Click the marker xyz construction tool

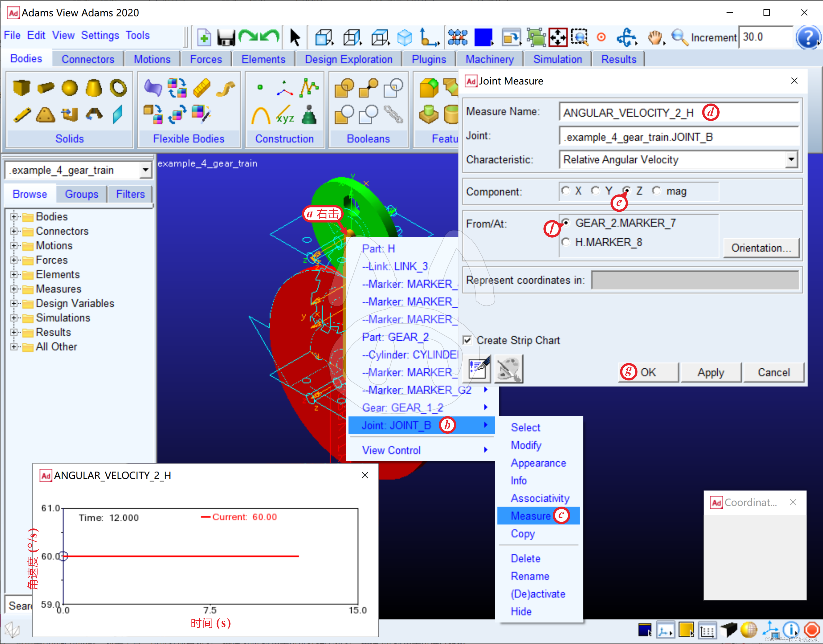(x=285, y=115)
